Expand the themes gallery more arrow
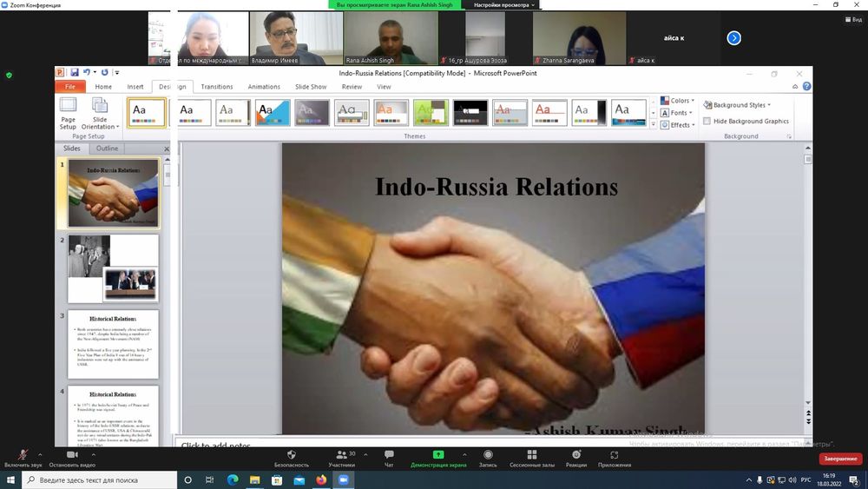Screen dimensions: 868x489 click(654, 124)
